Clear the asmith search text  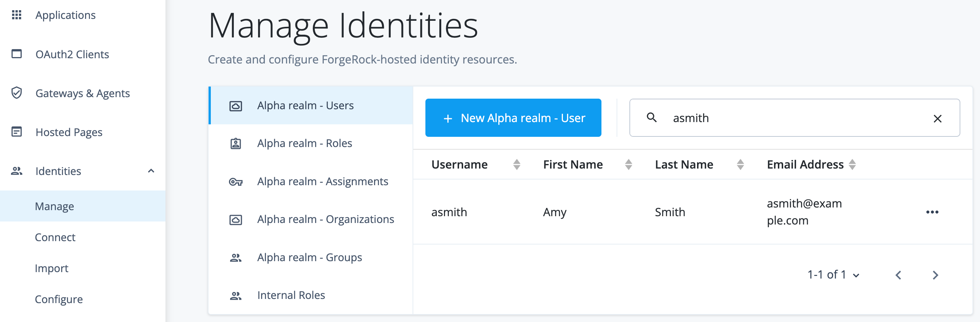coord(937,119)
